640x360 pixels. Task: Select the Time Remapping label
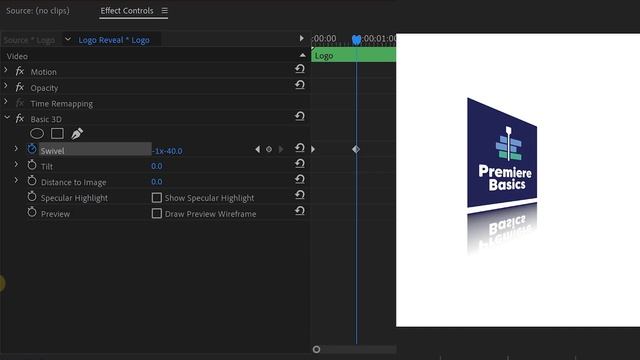pos(62,104)
